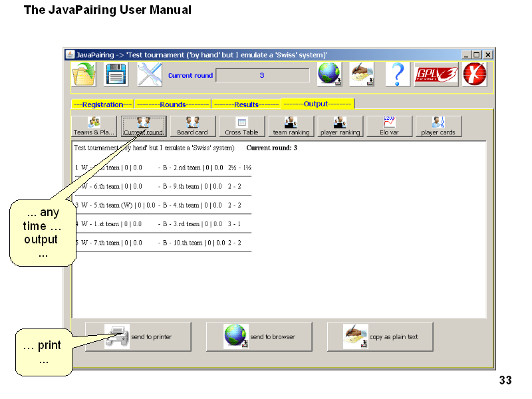Open the wrench and screwdriver settings icon

pos(150,74)
